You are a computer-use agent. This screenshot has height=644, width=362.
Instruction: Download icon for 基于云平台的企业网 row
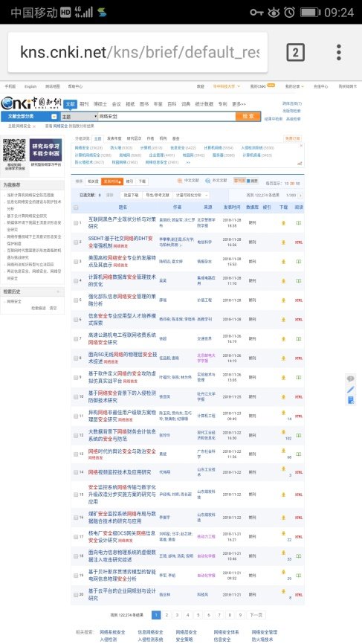point(283,591)
